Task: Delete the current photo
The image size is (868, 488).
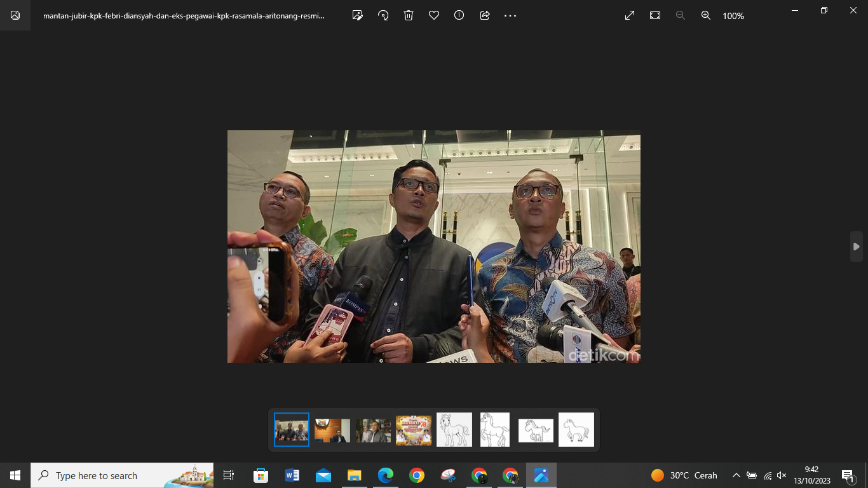Action: pyautogui.click(x=409, y=15)
